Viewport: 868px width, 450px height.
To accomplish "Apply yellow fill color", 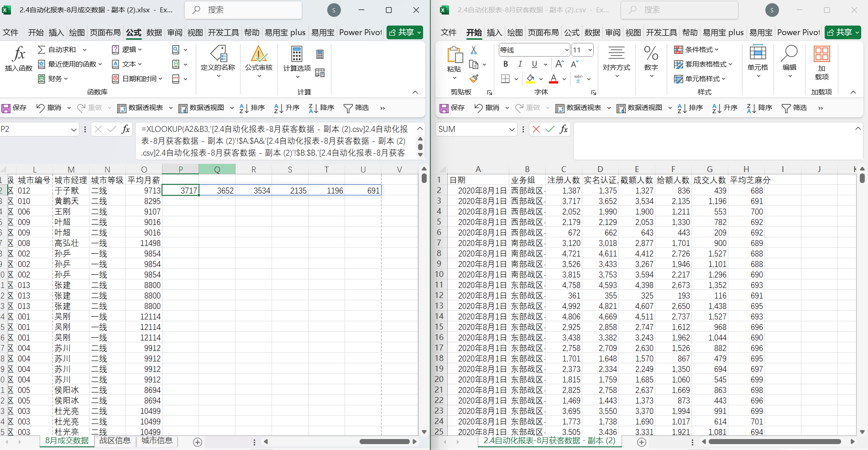I will tap(530, 79).
